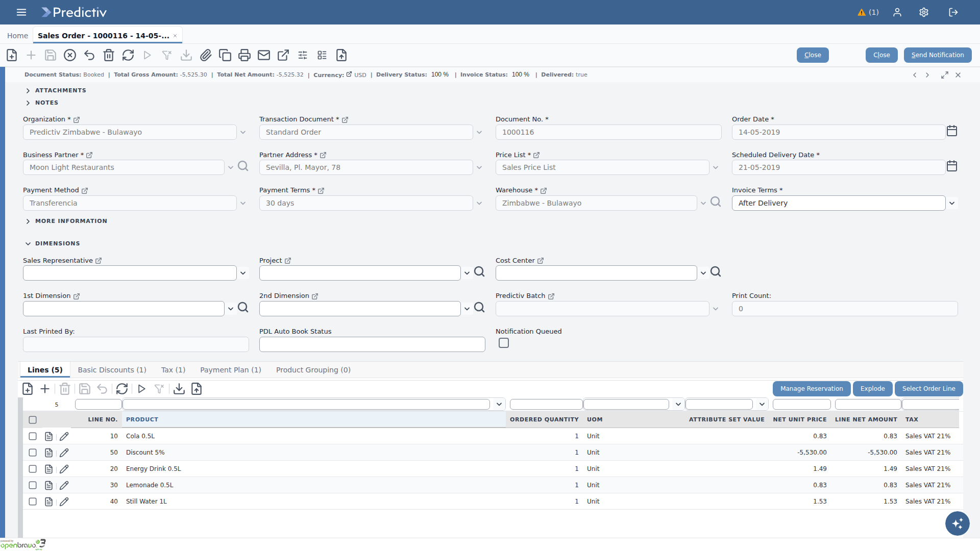Image resolution: width=980 pixels, height=551 pixels.
Task: Open the personalization sliders icon
Action: (x=303, y=55)
